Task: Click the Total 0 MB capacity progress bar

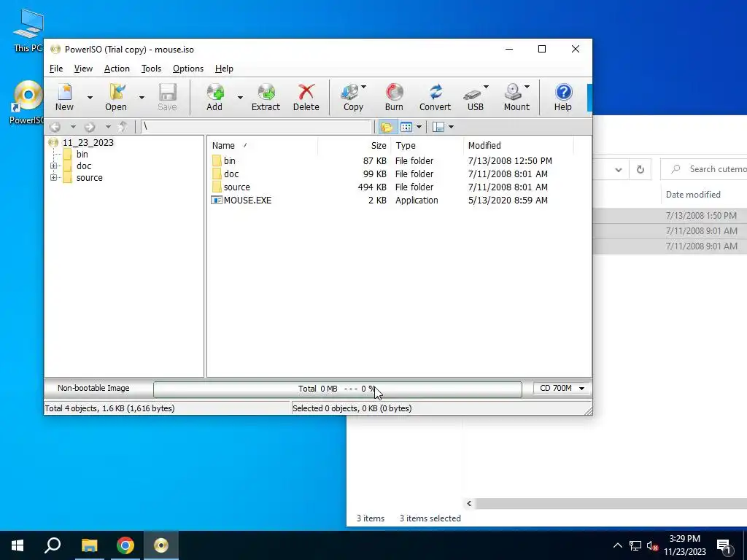Action: tap(337, 389)
